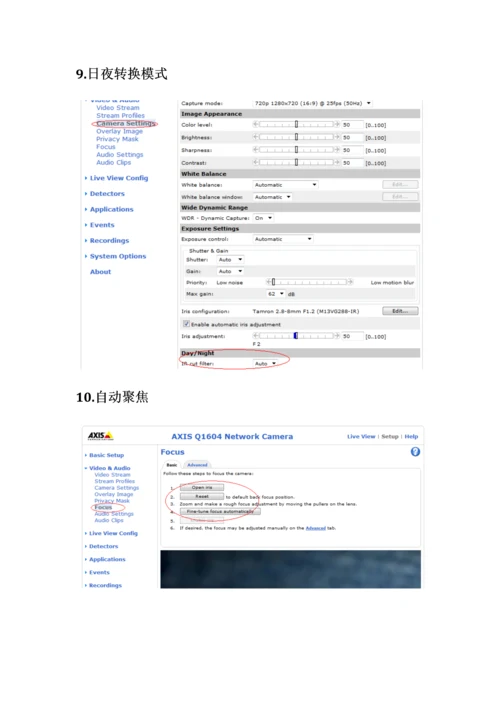Select Overlay Image in upper sidebar

pos(119,131)
